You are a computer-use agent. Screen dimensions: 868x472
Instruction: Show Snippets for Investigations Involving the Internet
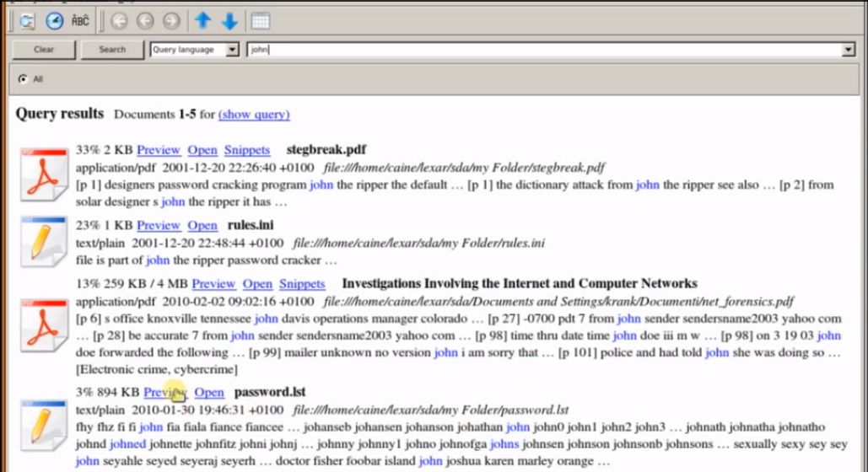(x=302, y=284)
